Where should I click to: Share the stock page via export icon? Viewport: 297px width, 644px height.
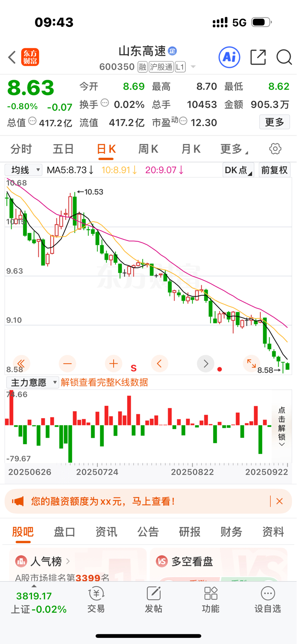click(258, 57)
